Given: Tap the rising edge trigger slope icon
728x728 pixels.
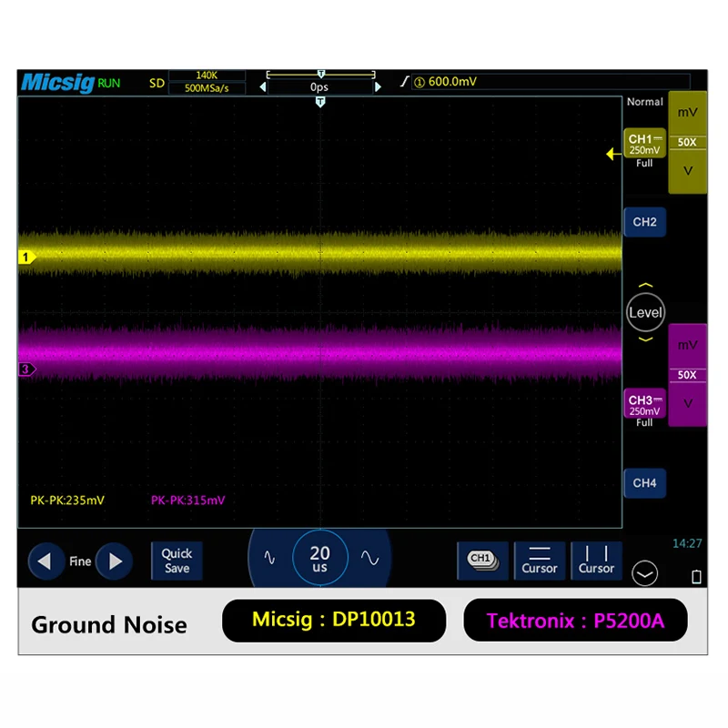Looking at the screenshot, I should click(x=404, y=82).
